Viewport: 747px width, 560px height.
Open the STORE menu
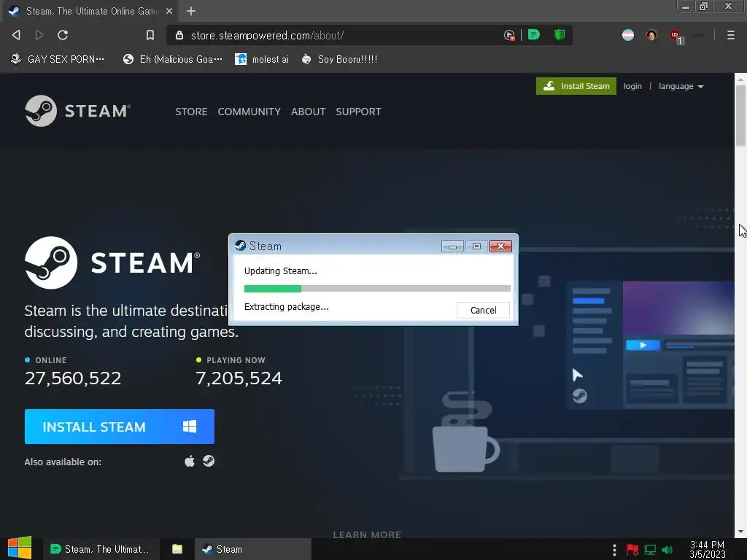[x=191, y=112]
